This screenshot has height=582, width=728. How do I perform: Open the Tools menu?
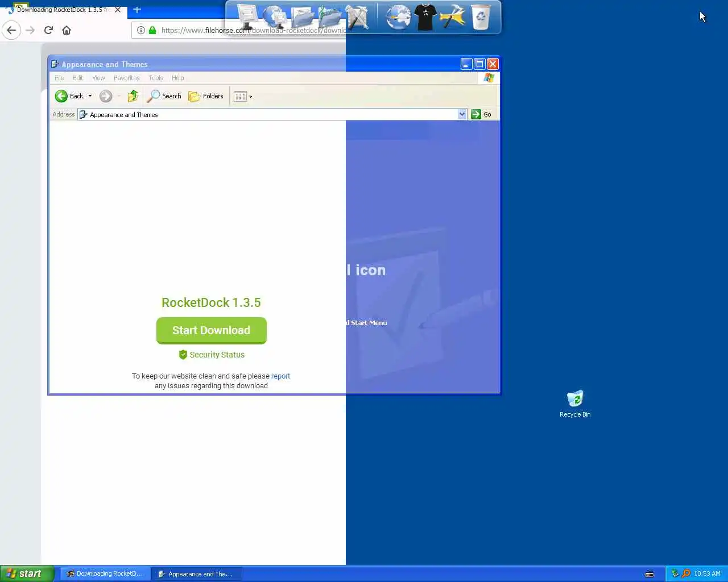156,78
